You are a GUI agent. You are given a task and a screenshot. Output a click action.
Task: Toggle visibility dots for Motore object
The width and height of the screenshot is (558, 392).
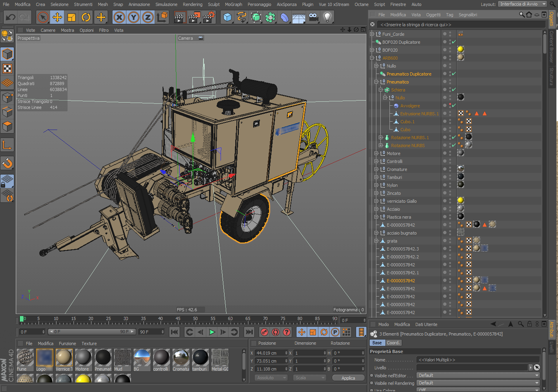click(x=450, y=153)
